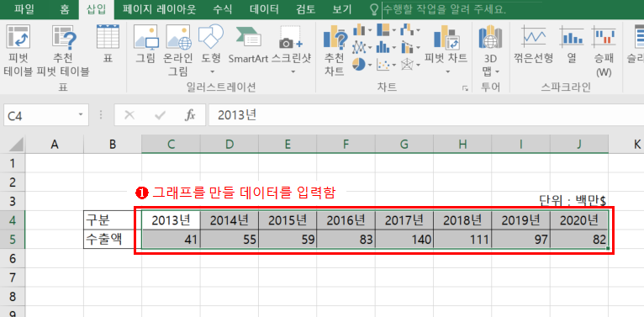Viewport: 644px width, 317px height.
Task: Insert online pictures (온라인 그림)
Action: tap(178, 50)
